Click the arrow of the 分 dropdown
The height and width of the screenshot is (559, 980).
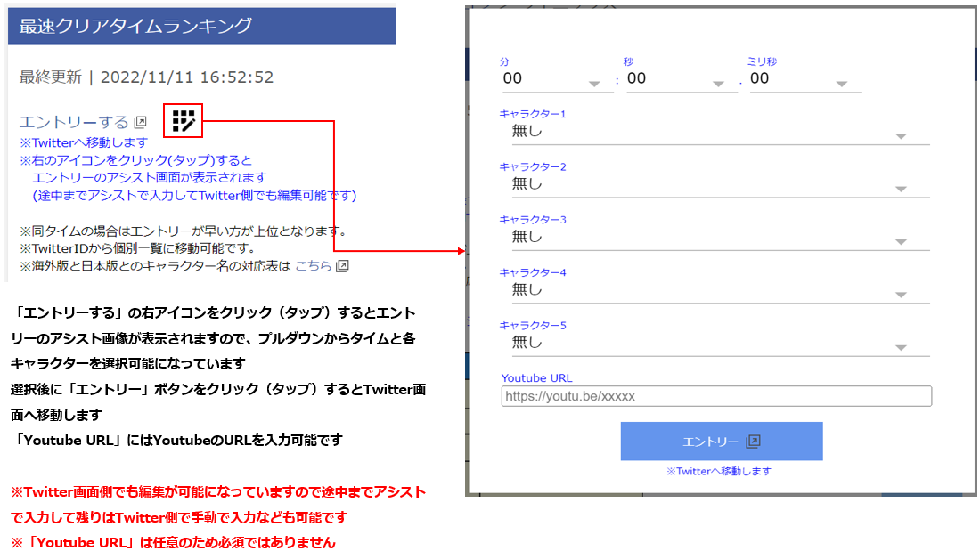tap(594, 85)
